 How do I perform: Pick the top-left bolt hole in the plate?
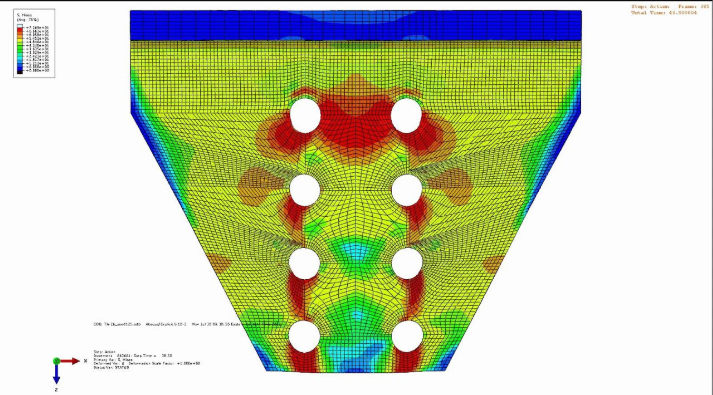[305, 116]
